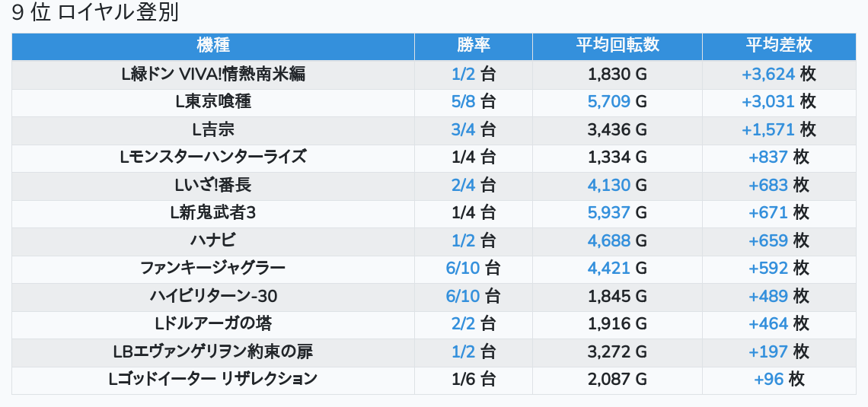Click the ファンキージャグラー machine name
Image resolution: width=868 pixels, height=407 pixels.
[213, 268]
